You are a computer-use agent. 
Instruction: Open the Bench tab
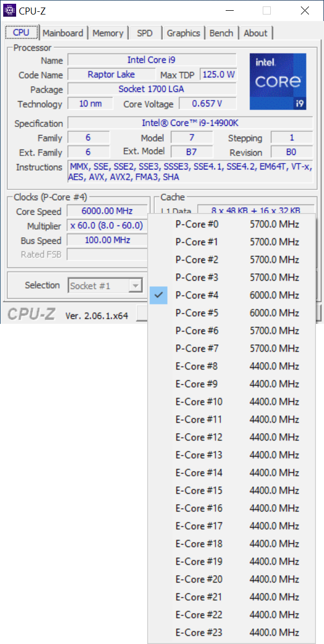pyautogui.click(x=221, y=33)
